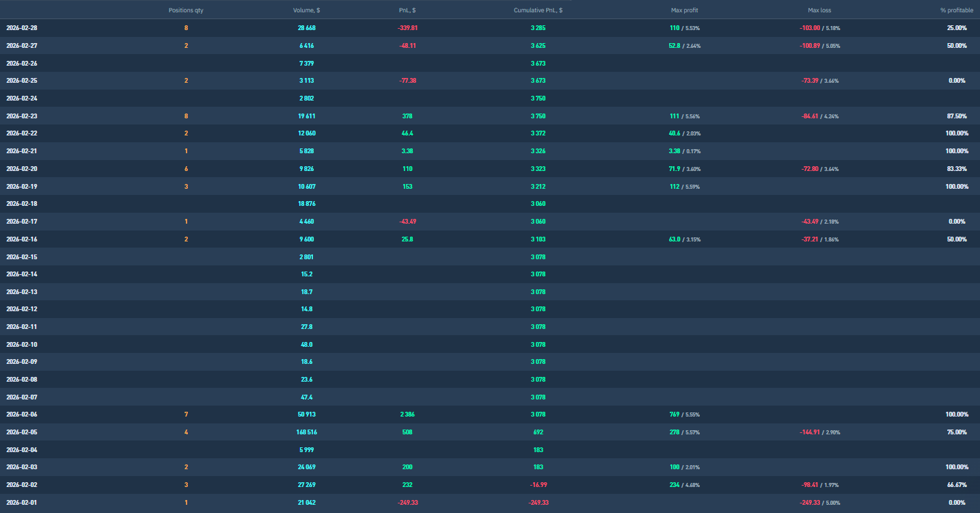Click the -16.99 cumulative PnL value
980x513 pixels.
click(538, 485)
